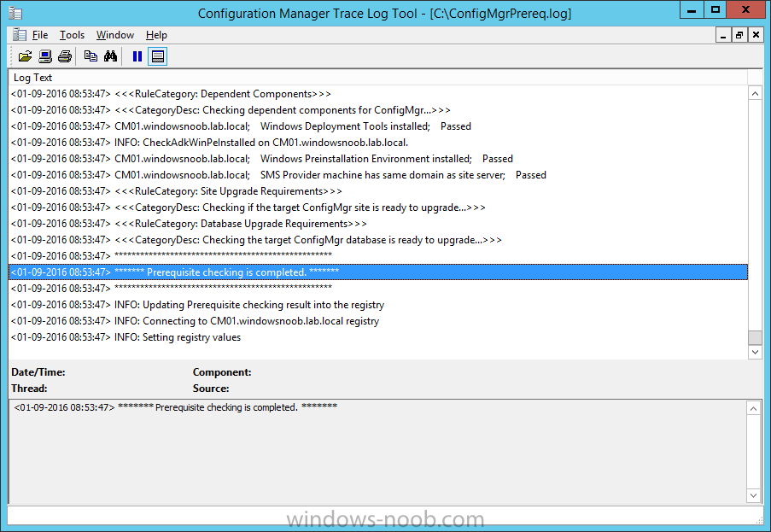This screenshot has height=532, width=771.
Task: Select the highlighted 'Prerequisite checking is completed' line
Action: (377, 272)
